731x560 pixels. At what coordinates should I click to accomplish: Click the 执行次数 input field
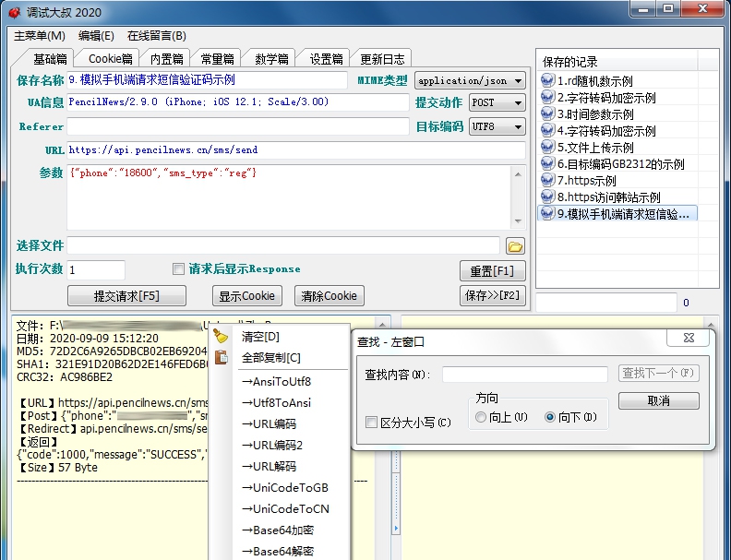click(96, 269)
